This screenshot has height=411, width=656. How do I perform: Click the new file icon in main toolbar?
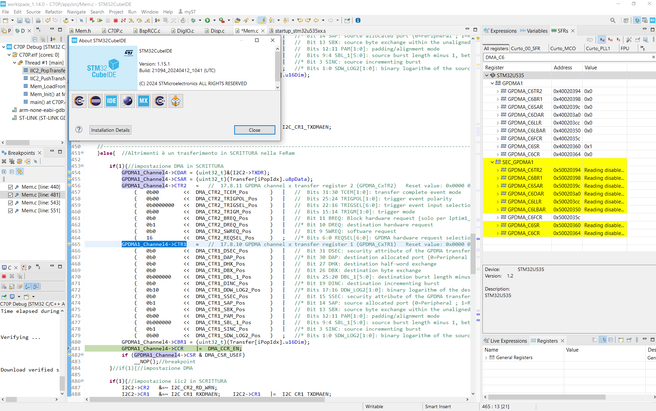pyautogui.click(x=5, y=20)
